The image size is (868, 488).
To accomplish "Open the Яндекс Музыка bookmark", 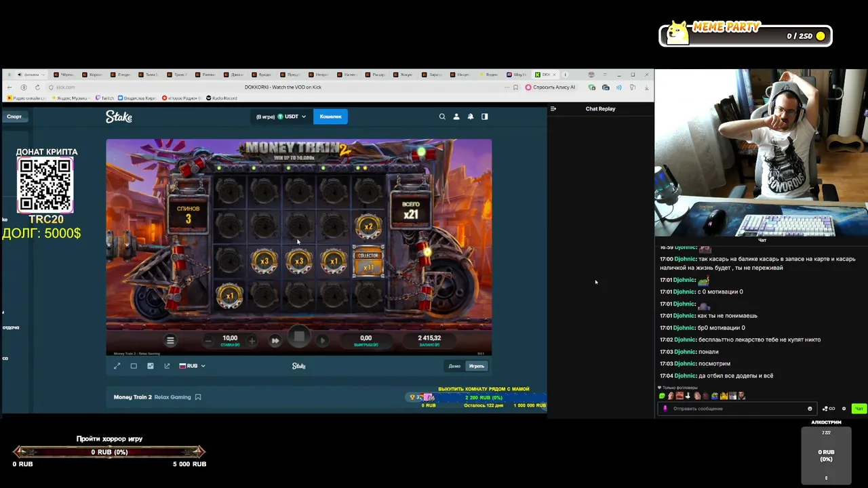I will [71, 98].
